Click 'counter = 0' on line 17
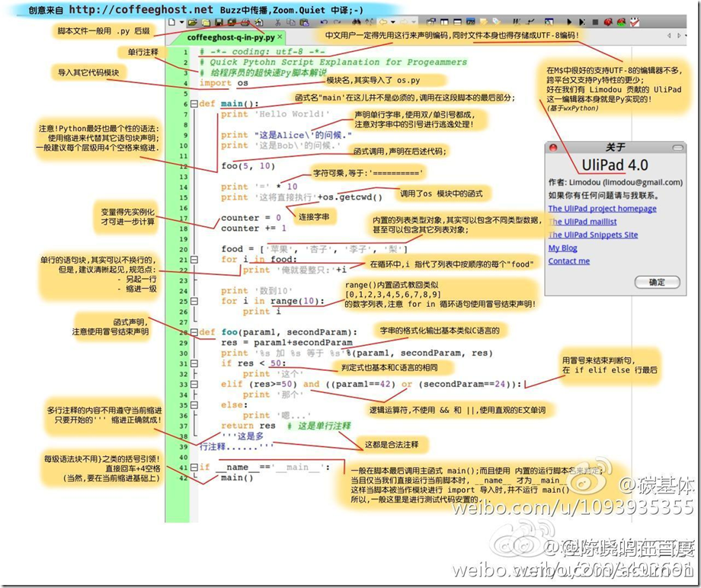 pyautogui.click(x=251, y=218)
